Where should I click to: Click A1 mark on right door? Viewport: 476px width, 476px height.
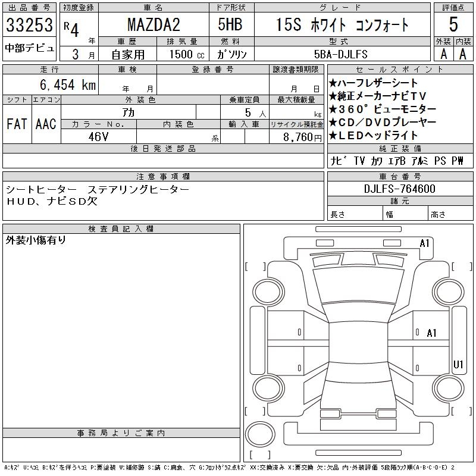[431, 333]
